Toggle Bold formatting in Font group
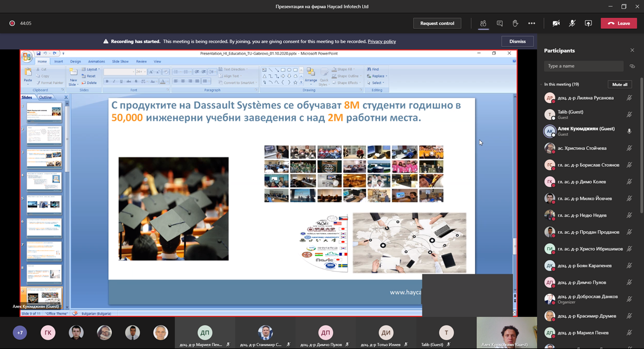 point(107,81)
